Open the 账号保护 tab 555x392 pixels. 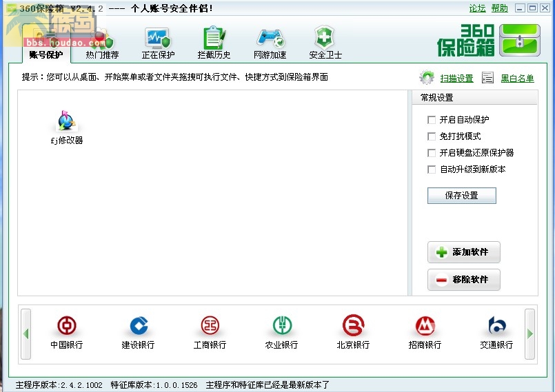click(x=46, y=44)
